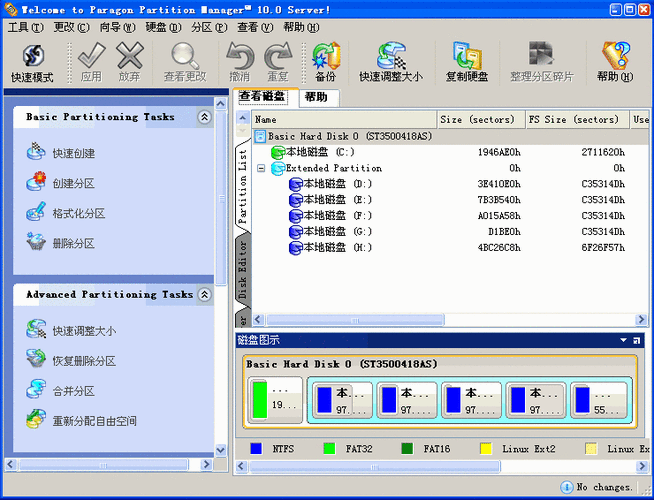Click the 重复 redo arrow

(x=278, y=63)
